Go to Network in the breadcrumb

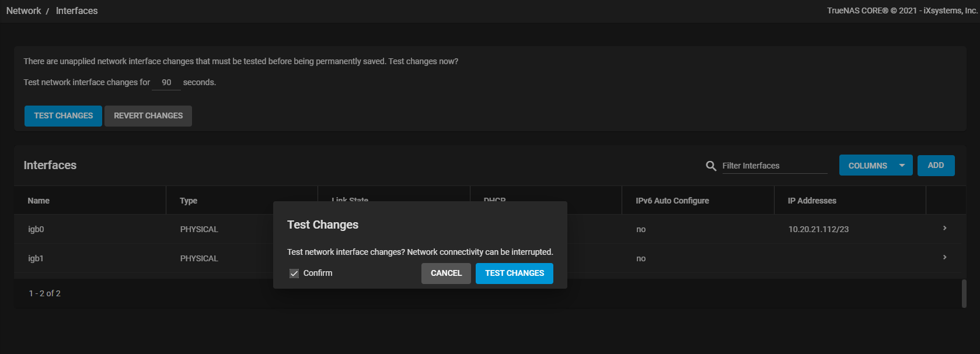(23, 10)
